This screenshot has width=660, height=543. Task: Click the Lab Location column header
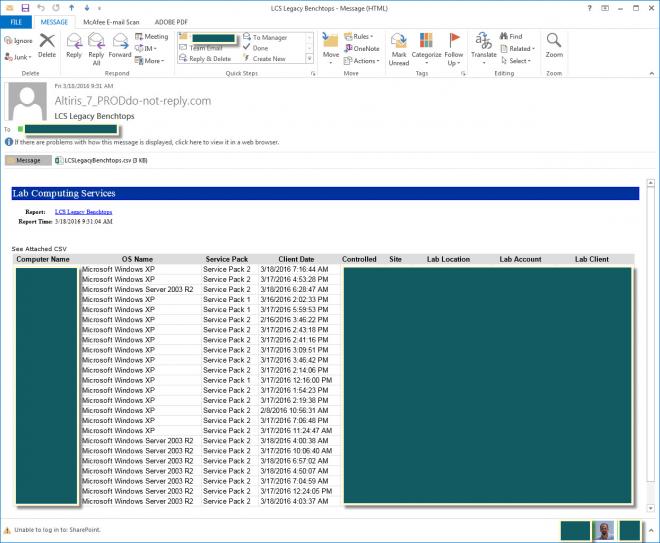[448, 259]
